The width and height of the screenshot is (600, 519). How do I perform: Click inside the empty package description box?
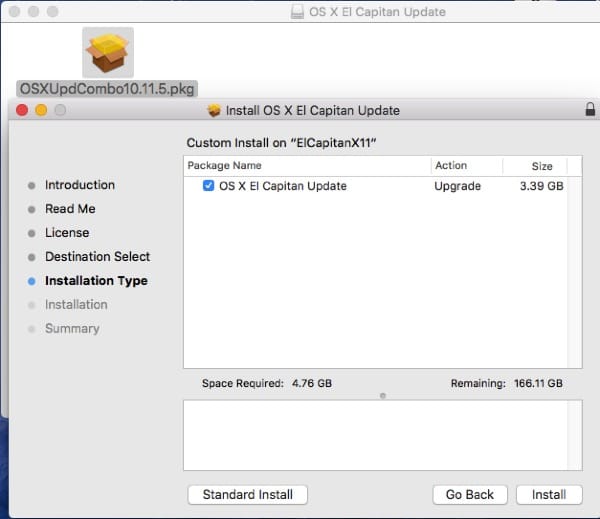coord(382,435)
